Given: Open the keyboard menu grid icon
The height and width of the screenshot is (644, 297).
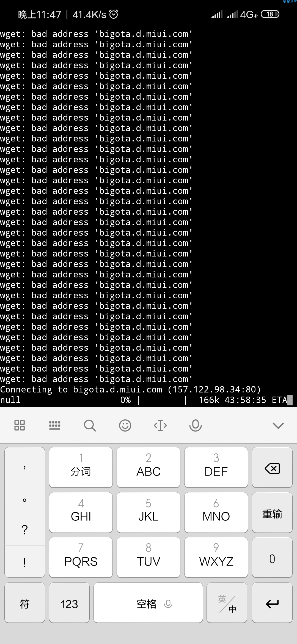Looking at the screenshot, I should [20, 425].
